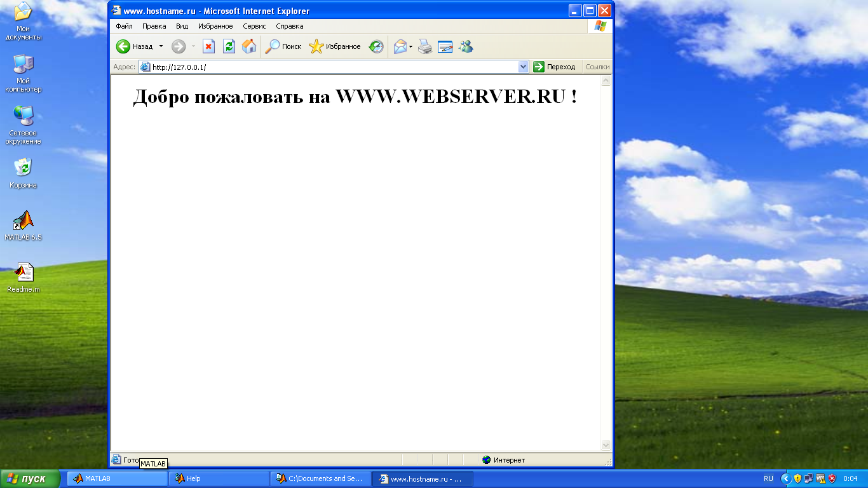Select MATLAB 6.5 desktop shortcut
The image size is (868, 488).
[x=24, y=226]
